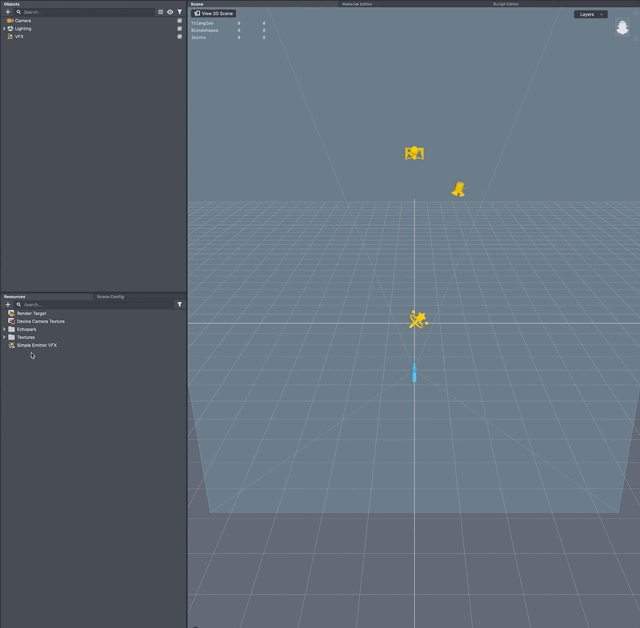Viewport: 640px width, 628px height.
Task: Select Simple Emitter VFX resource
Action: pyautogui.click(x=36, y=345)
